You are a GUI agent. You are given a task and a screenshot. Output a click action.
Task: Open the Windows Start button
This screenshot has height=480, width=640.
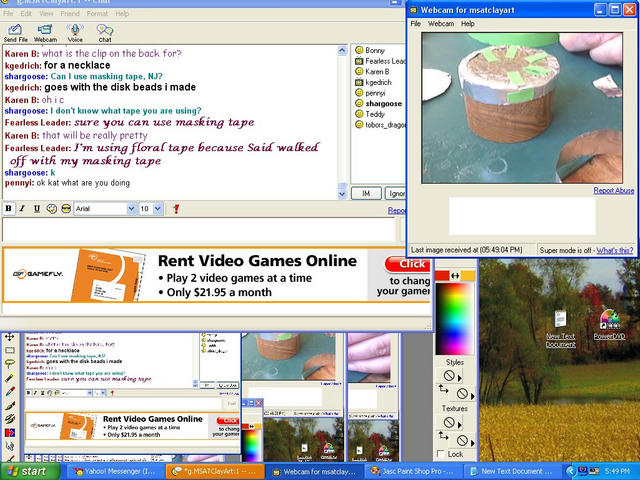pyautogui.click(x=30, y=471)
